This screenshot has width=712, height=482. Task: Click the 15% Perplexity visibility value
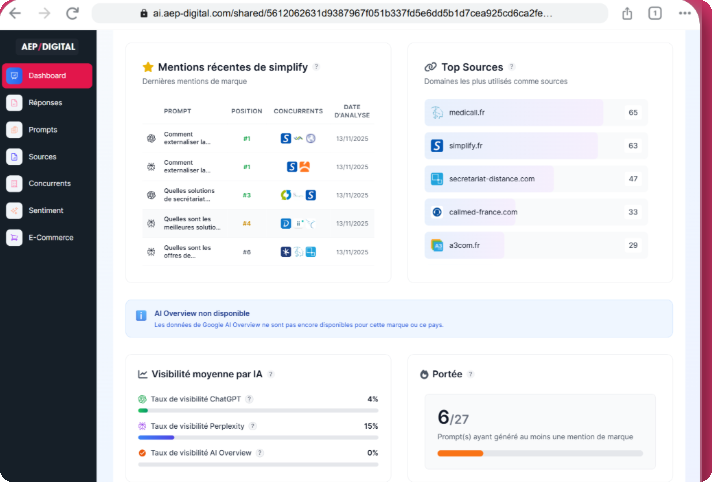pos(371,426)
